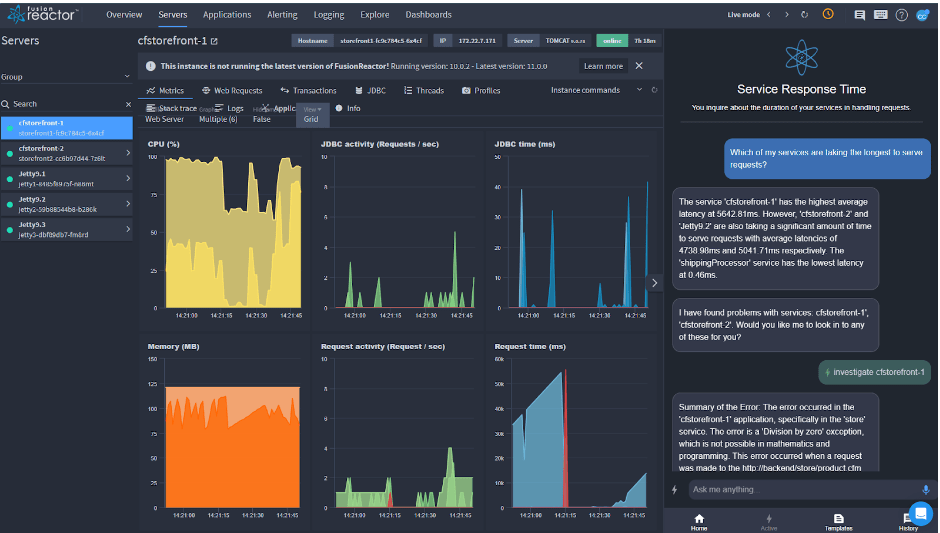Focus the 'Ask me anything' input
The image size is (940, 533).
[802, 490]
